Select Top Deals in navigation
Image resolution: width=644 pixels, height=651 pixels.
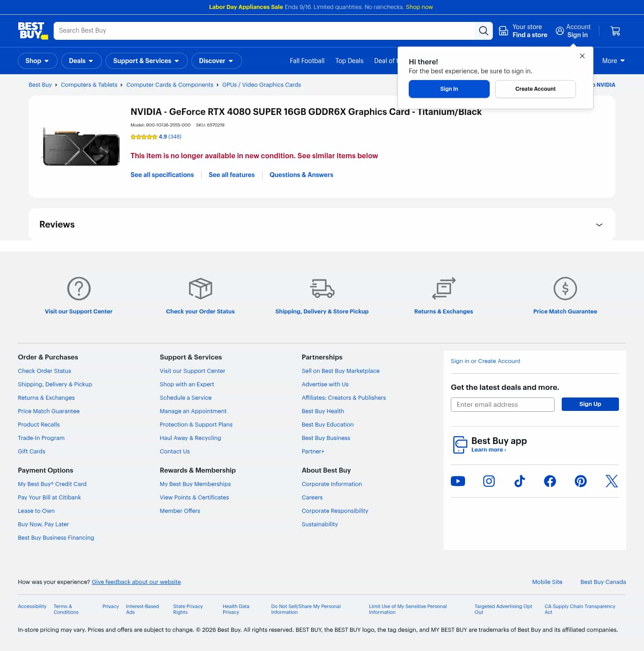pos(349,61)
